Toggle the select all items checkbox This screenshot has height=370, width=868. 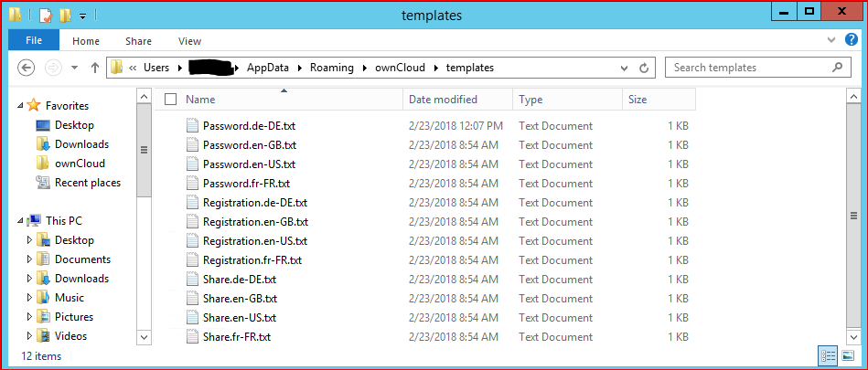[171, 100]
